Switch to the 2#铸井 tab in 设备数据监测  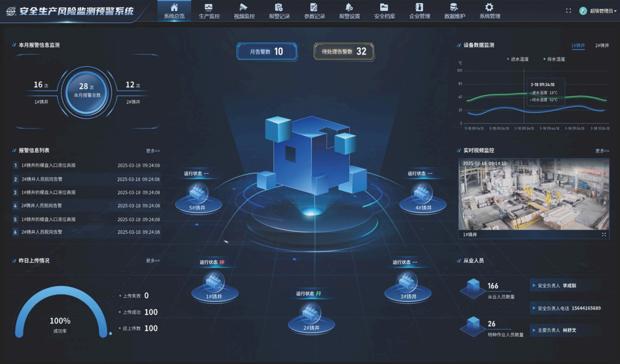pos(602,46)
